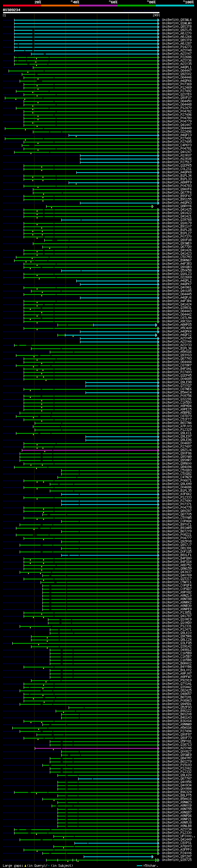This screenshot has height=868, width=197.
Task: Select hit label UniRef100_P04782
Action: coord(177,111)
